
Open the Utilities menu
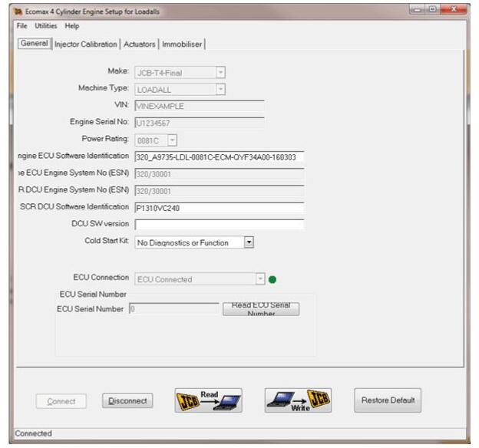pyautogui.click(x=46, y=26)
